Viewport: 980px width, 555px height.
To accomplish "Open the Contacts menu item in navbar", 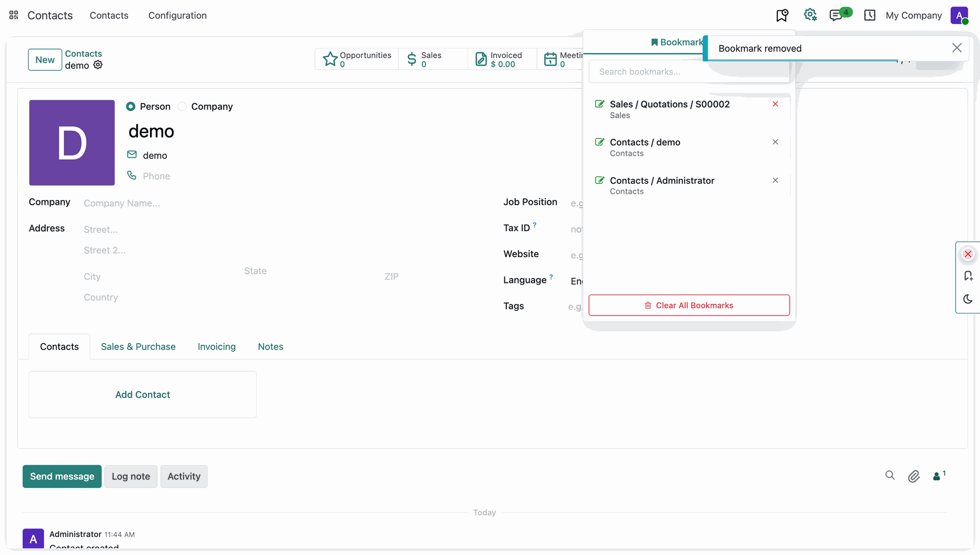I will click(x=109, y=15).
